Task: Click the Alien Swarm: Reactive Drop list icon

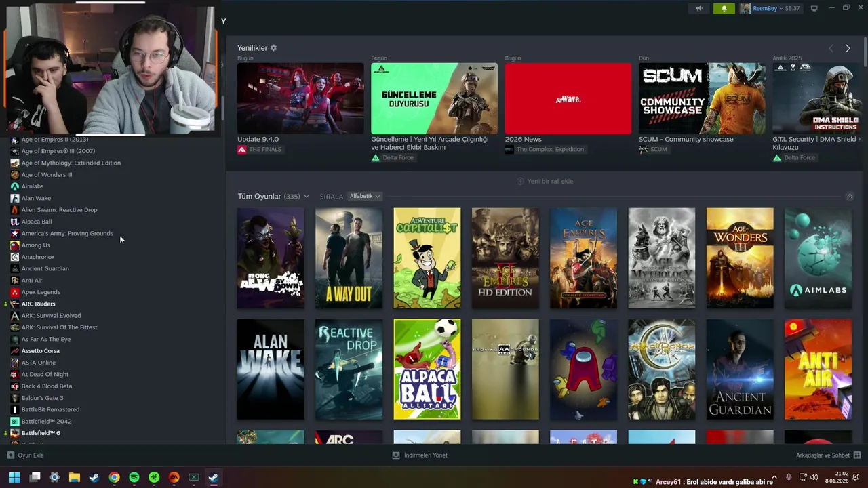Action: click(x=15, y=210)
